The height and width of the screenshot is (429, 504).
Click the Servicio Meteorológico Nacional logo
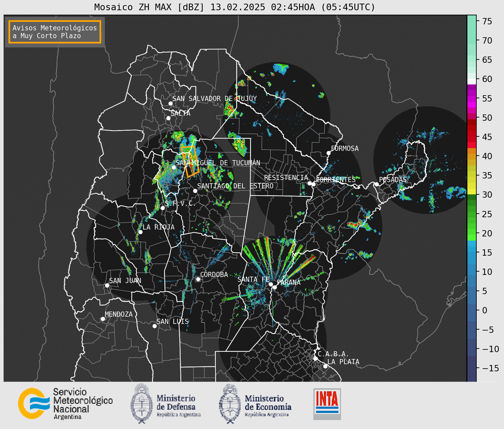point(66,403)
